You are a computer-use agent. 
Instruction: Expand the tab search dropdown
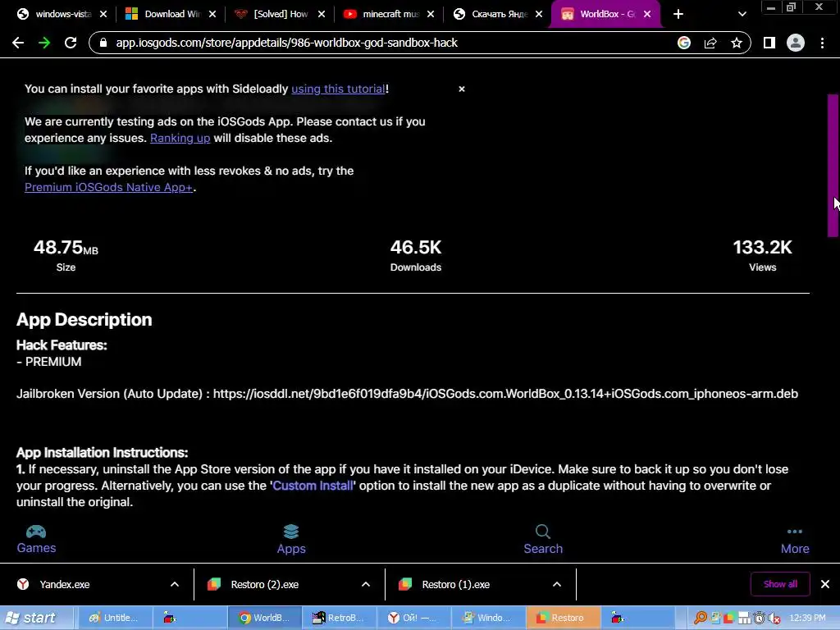[742, 15]
